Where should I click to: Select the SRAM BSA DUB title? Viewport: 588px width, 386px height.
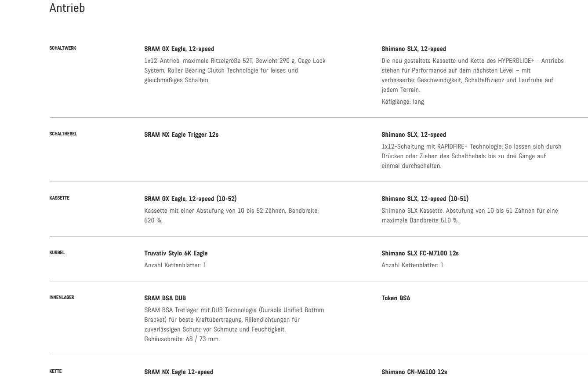165,298
